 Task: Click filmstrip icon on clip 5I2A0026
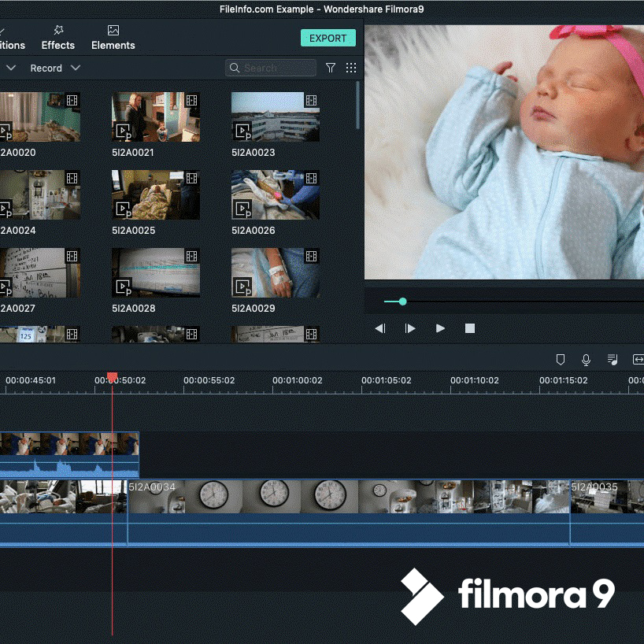(x=311, y=178)
